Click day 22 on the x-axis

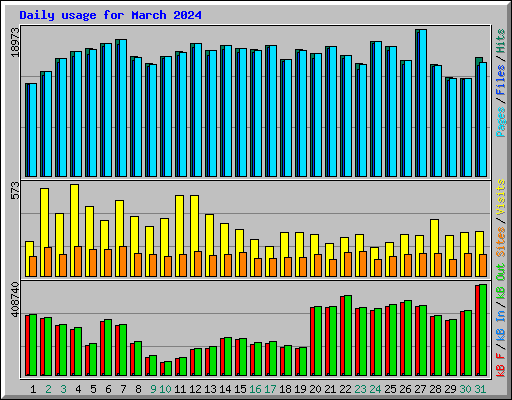tap(345, 389)
